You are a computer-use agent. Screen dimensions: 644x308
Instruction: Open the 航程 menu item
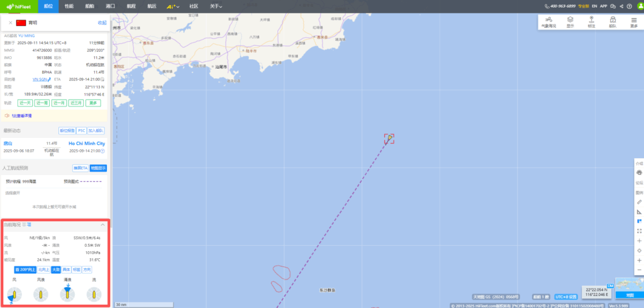pos(131,6)
